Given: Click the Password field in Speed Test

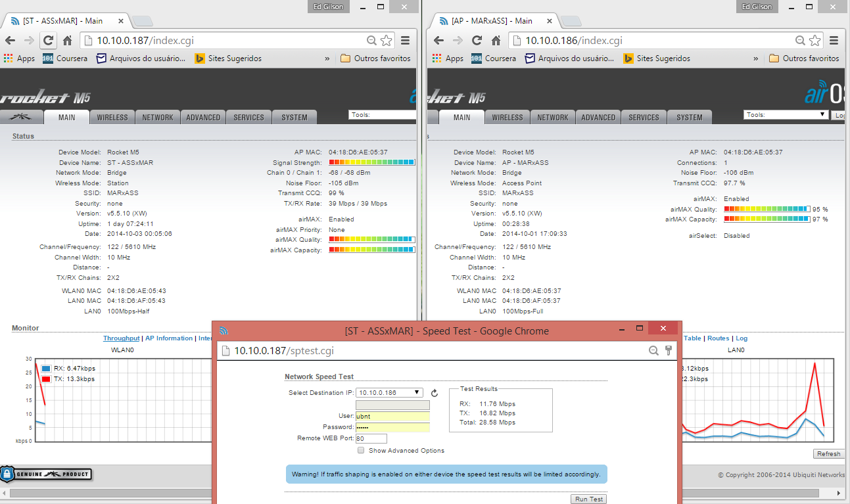Looking at the screenshot, I should tap(392, 428).
